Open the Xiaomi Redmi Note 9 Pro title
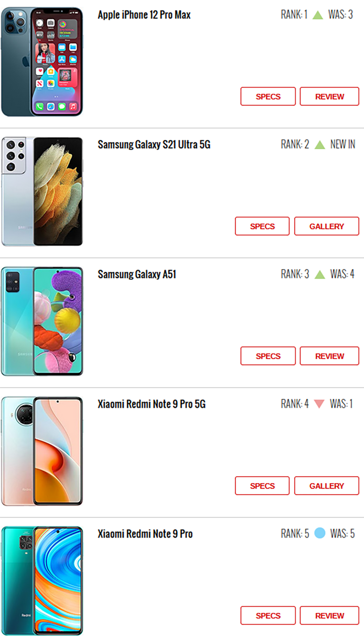Image resolution: width=364 pixels, height=642 pixels. 145,534
